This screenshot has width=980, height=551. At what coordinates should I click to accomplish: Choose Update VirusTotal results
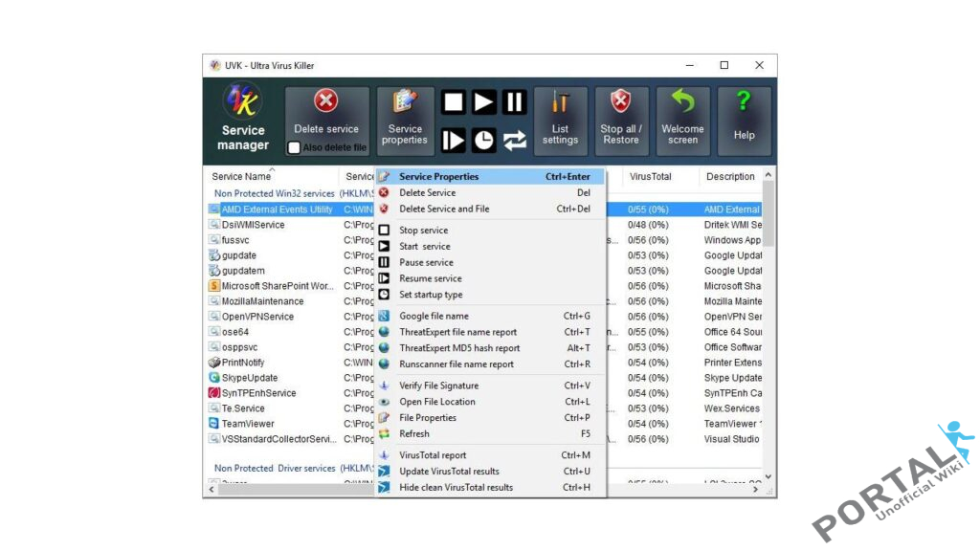(491, 472)
